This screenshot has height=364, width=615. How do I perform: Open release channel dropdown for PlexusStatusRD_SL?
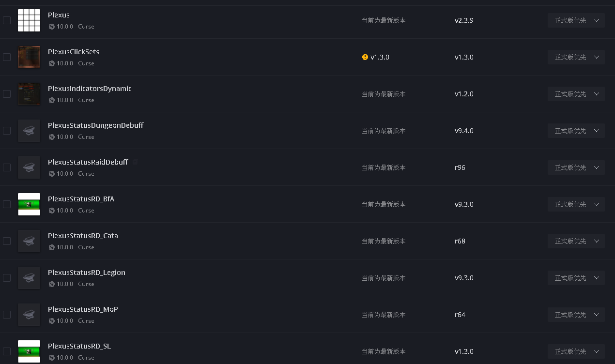576,351
